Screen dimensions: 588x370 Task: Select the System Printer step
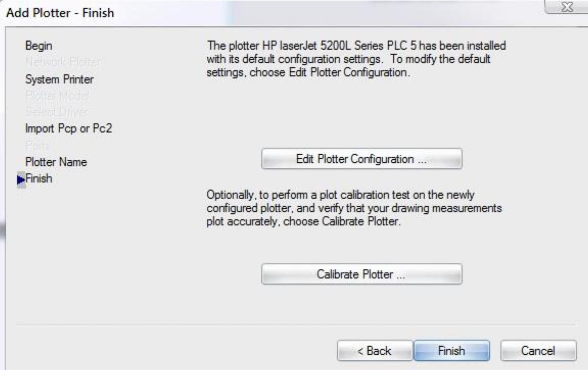pyautogui.click(x=59, y=79)
